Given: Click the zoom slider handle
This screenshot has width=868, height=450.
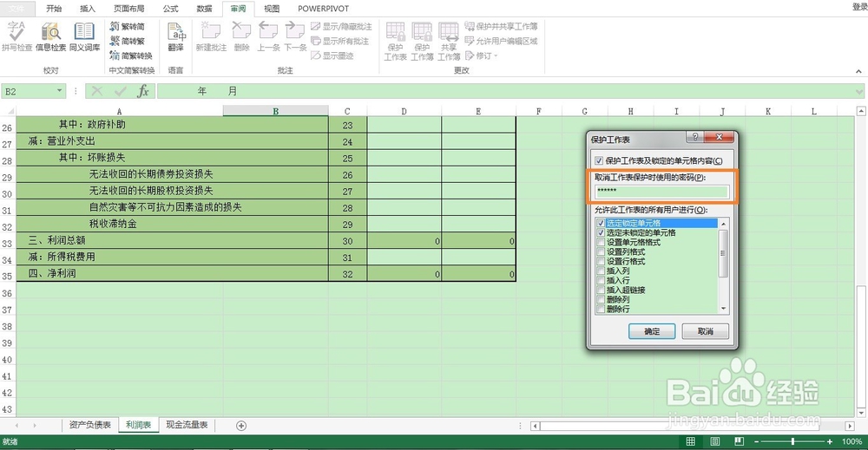Looking at the screenshot, I should [x=792, y=441].
